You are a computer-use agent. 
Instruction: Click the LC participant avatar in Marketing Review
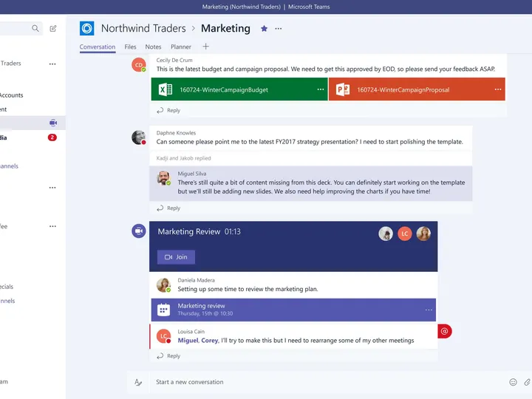click(x=405, y=233)
